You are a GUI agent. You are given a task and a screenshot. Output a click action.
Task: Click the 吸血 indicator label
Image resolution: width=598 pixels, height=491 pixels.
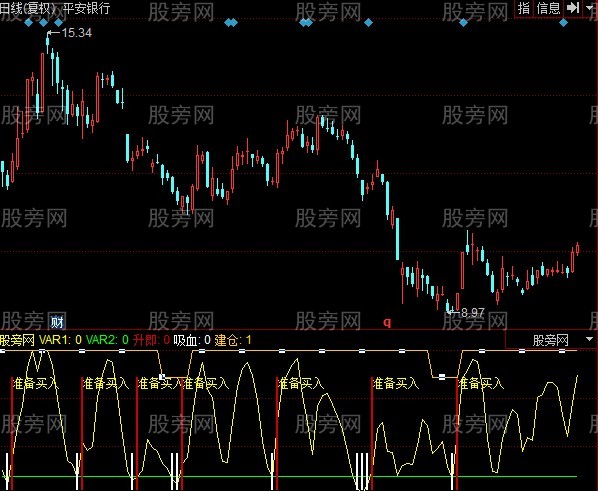coord(192,340)
